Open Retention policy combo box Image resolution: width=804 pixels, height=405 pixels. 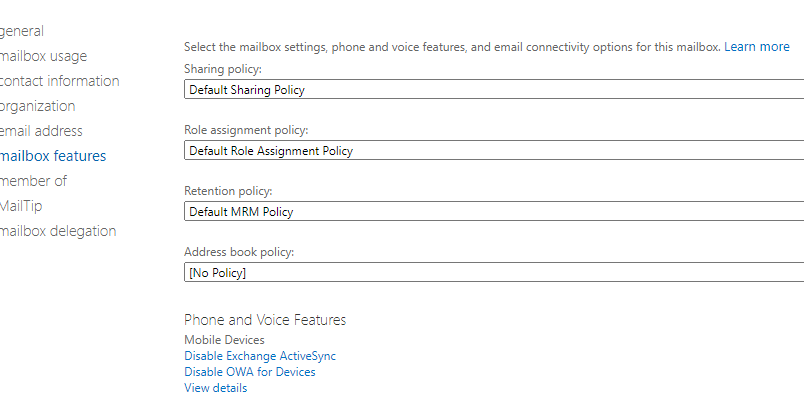tap(494, 211)
